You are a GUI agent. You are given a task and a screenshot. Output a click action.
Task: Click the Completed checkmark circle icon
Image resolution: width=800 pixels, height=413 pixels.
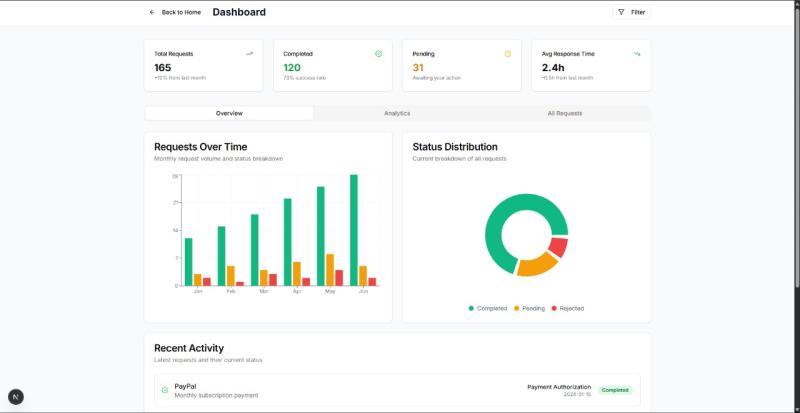[x=378, y=53]
